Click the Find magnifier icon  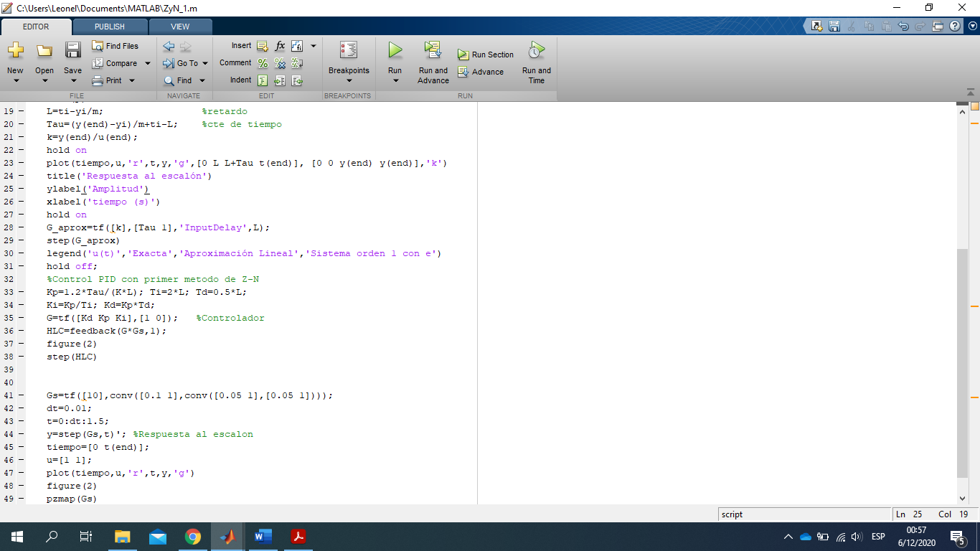pyautogui.click(x=169, y=80)
